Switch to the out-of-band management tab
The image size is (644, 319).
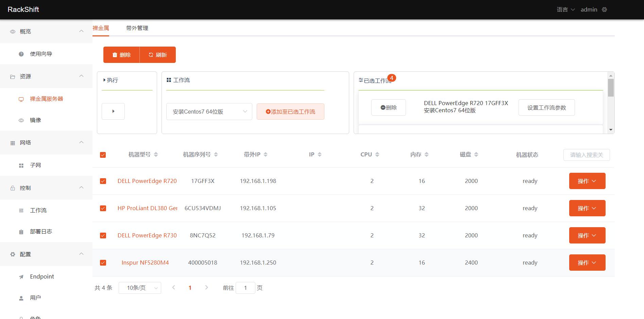[x=137, y=28]
